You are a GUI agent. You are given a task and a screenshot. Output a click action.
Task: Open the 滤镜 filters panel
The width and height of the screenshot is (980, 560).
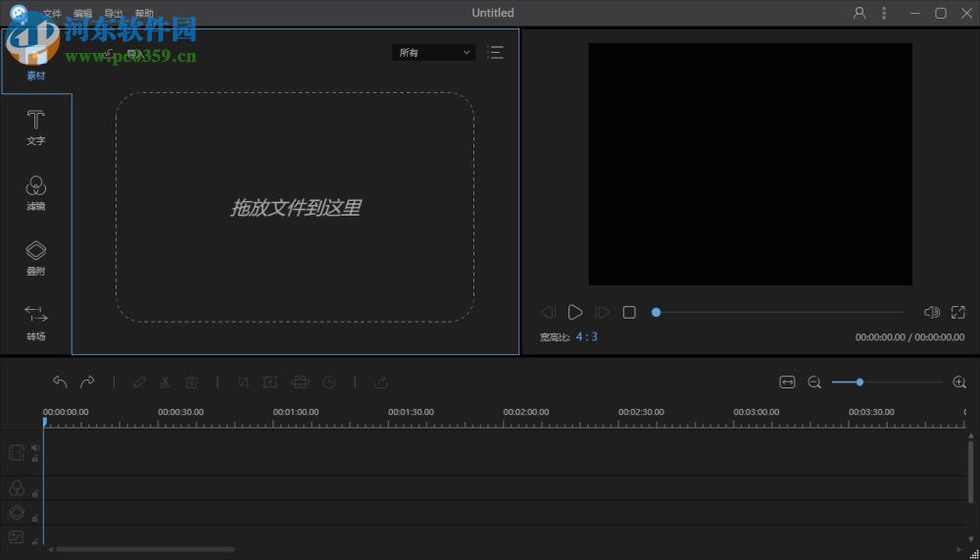[35, 192]
